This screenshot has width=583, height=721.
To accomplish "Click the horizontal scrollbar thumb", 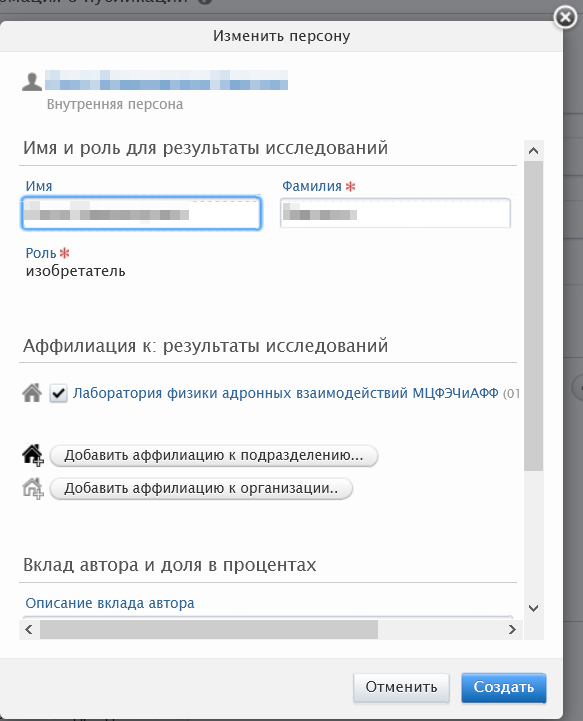I will [209, 629].
